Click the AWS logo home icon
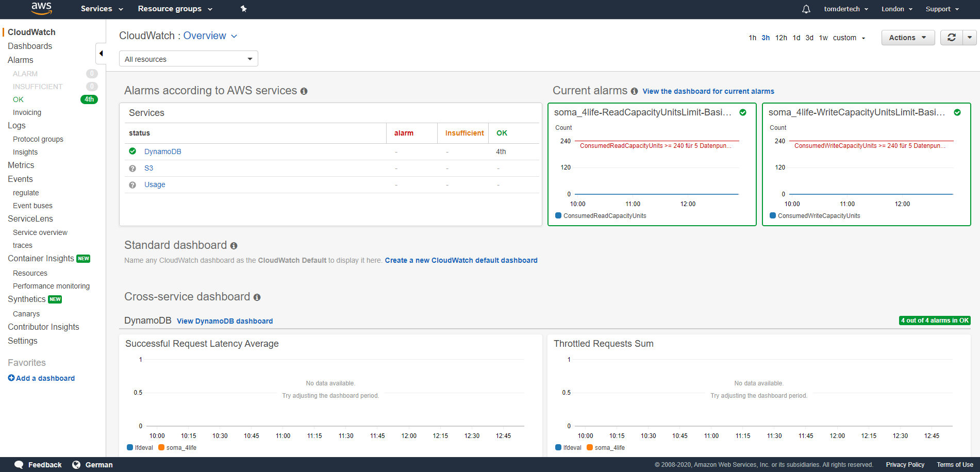This screenshot has height=472, width=980. click(41, 8)
